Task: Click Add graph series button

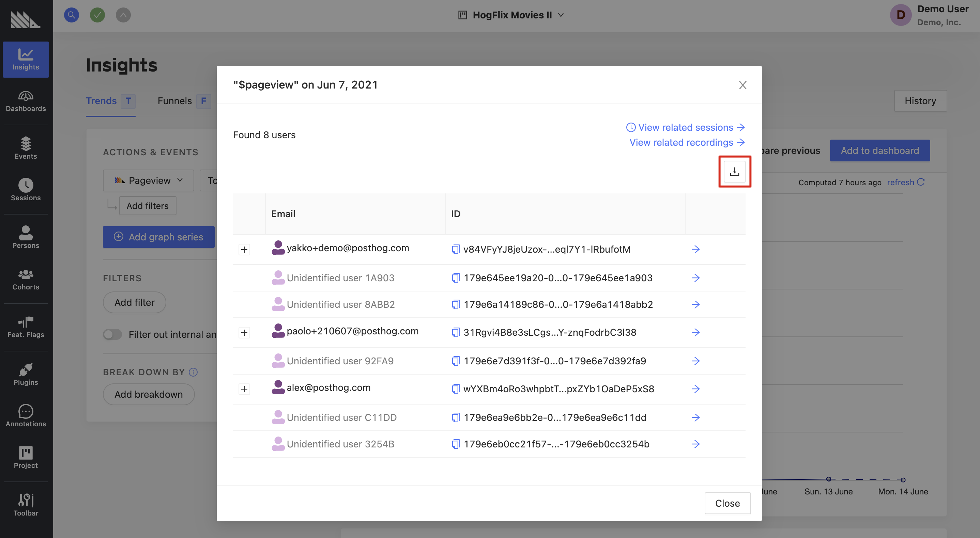Action: click(x=159, y=237)
